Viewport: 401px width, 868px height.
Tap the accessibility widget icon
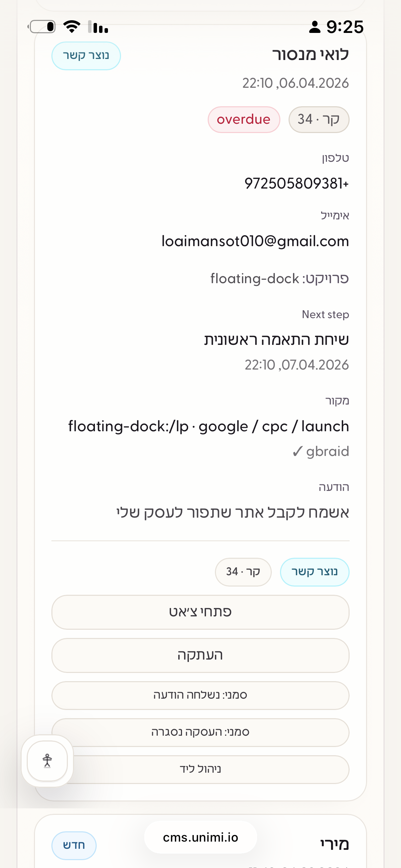[47, 761]
